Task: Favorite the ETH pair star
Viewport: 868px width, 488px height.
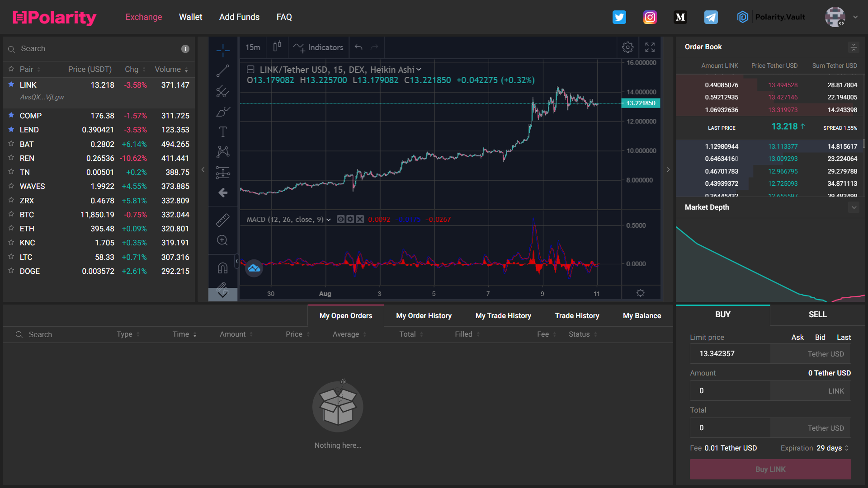Action: [x=11, y=228]
